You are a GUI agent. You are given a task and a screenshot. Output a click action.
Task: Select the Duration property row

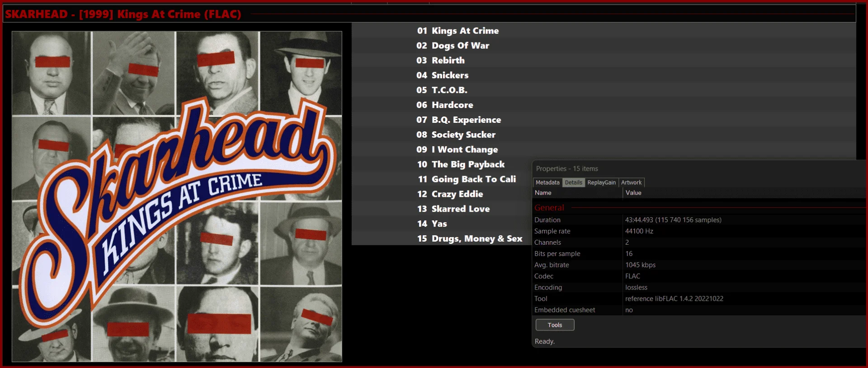click(x=699, y=220)
